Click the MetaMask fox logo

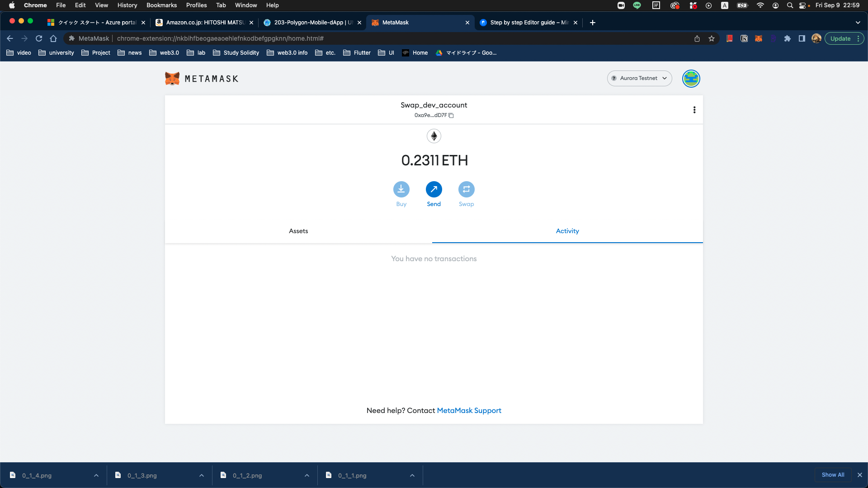coord(172,79)
